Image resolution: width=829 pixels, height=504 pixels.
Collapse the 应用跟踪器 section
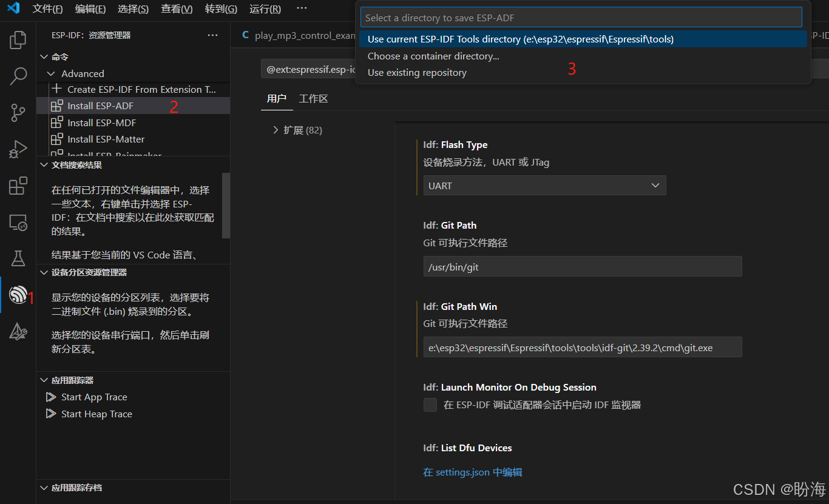pyautogui.click(x=44, y=380)
